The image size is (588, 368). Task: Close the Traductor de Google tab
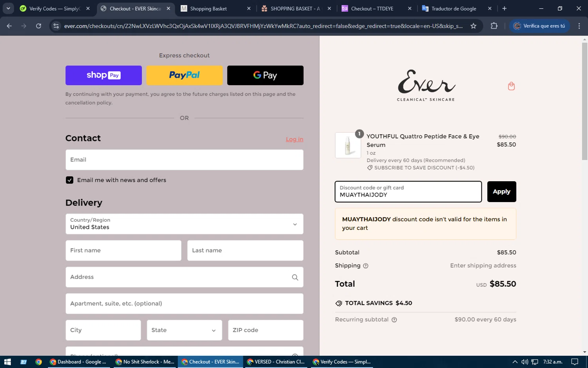(x=490, y=8)
